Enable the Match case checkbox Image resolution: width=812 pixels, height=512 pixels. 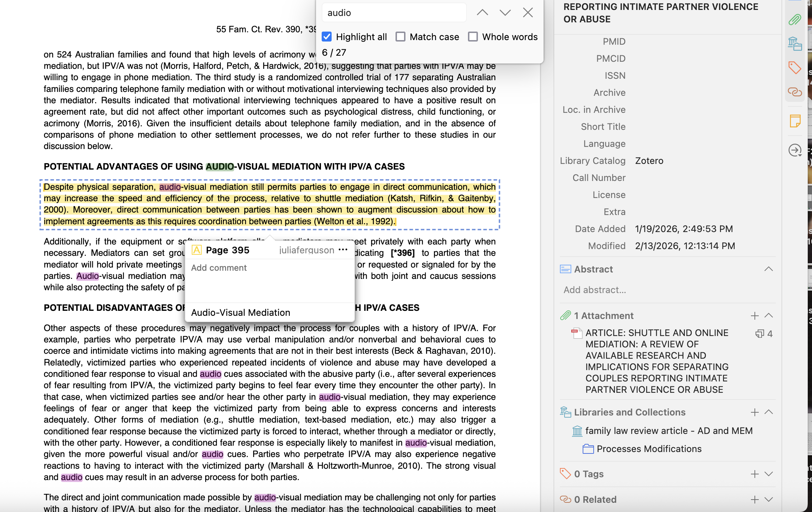[x=400, y=37]
